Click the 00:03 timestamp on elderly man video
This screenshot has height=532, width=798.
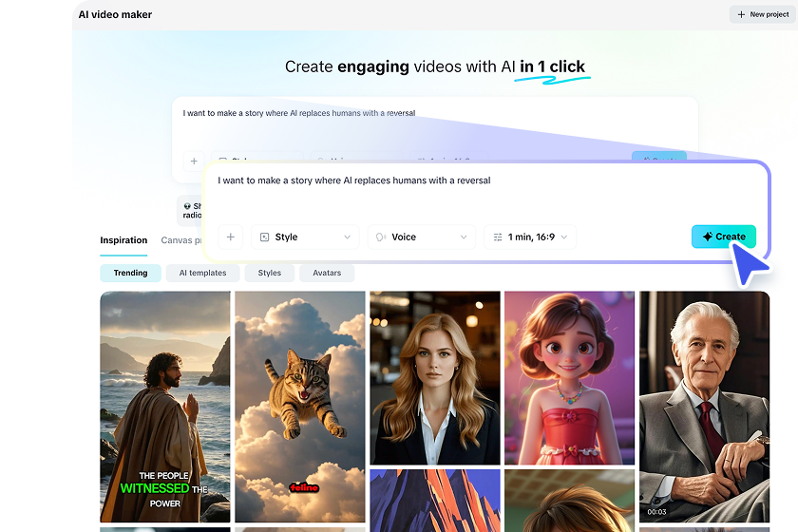click(x=656, y=512)
